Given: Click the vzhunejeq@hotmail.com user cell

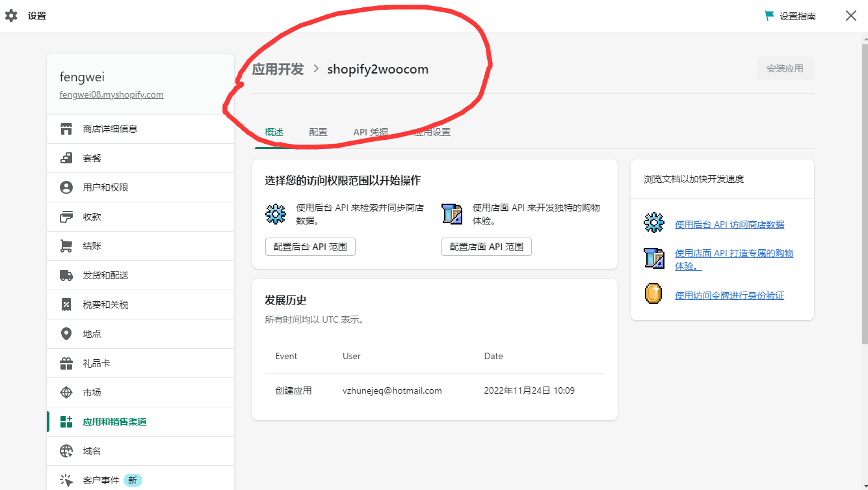Looking at the screenshot, I should (x=392, y=391).
